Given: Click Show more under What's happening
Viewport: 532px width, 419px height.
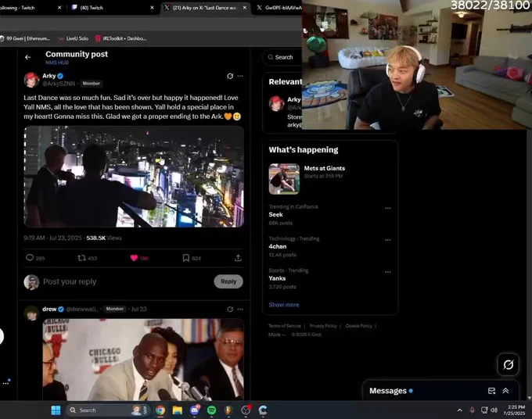Looking at the screenshot, I should [284, 305].
